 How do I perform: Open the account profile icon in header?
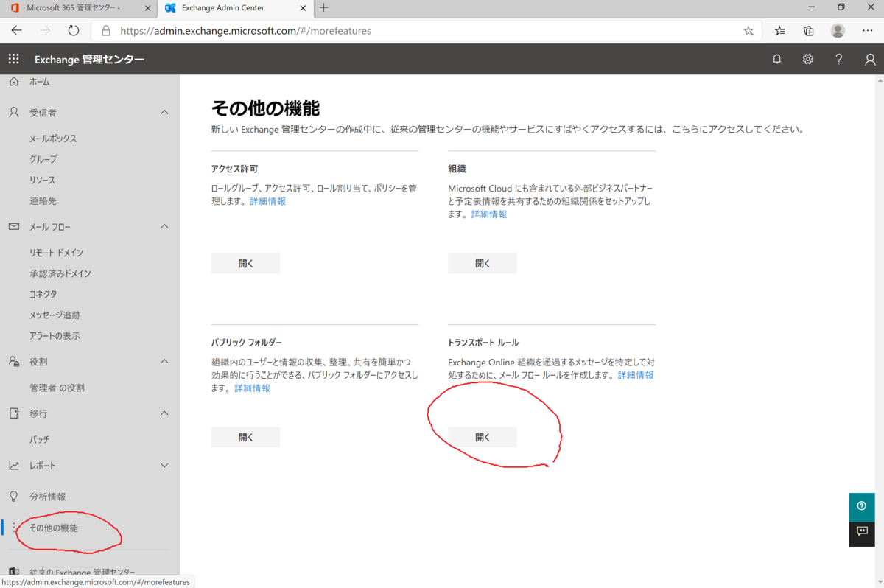pyautogui.click(x=870, y=60)
